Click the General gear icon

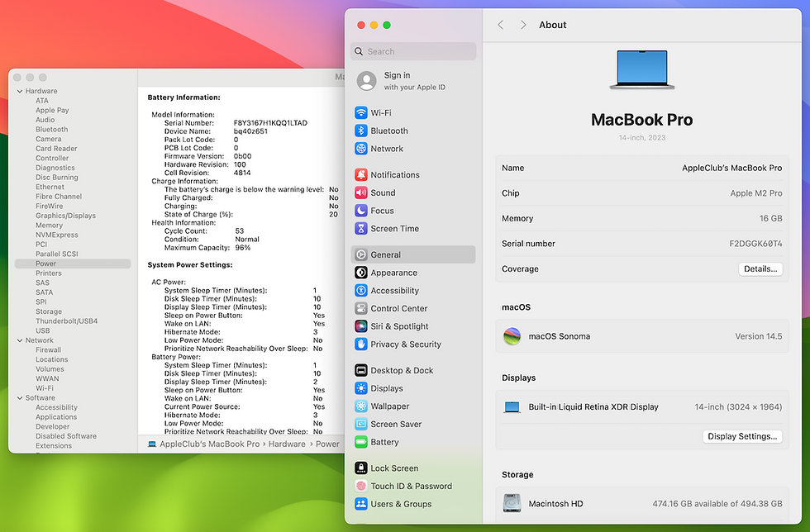click(361, 254)
